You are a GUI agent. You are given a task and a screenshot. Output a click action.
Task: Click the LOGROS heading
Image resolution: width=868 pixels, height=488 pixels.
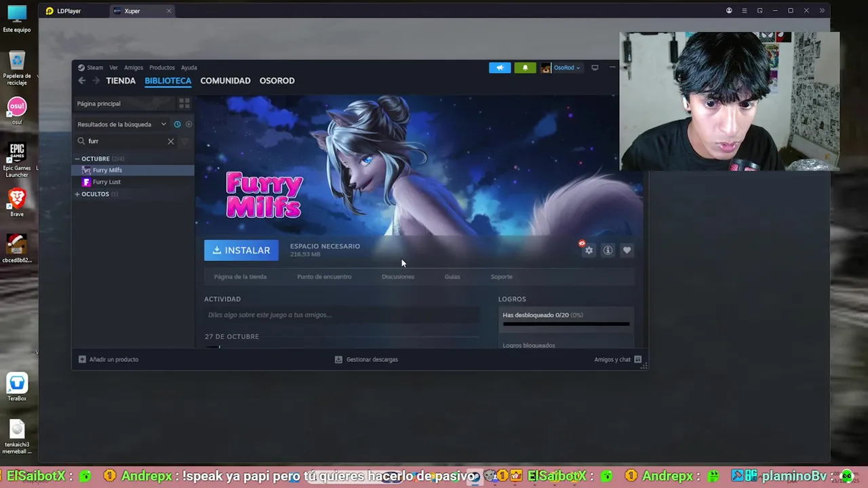click(512, 299)
